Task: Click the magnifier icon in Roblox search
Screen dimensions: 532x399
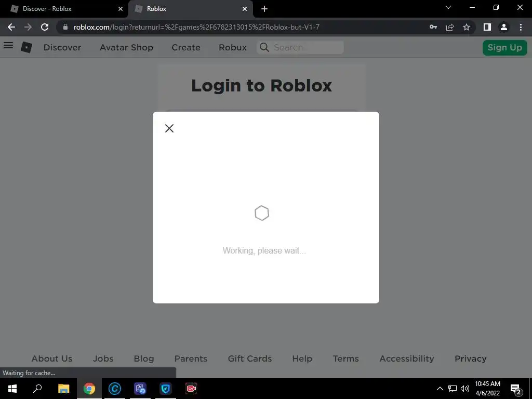Action: pyautogui.click(x=264, y=47)
